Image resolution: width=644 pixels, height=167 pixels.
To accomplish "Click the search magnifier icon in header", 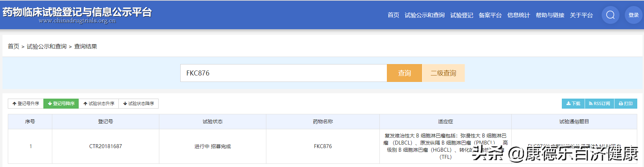I will tap(611, 15).
